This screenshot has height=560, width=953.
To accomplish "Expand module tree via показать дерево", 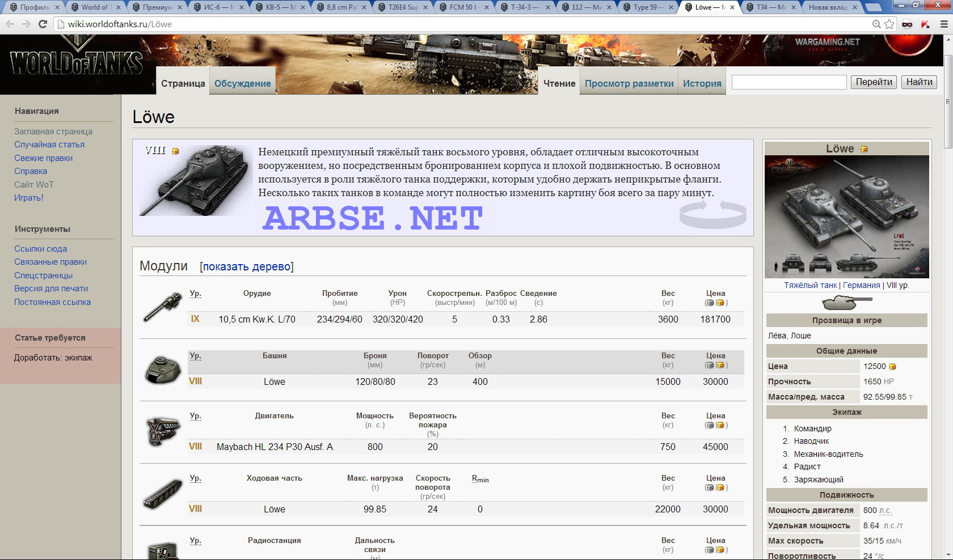I will point(247,266).
